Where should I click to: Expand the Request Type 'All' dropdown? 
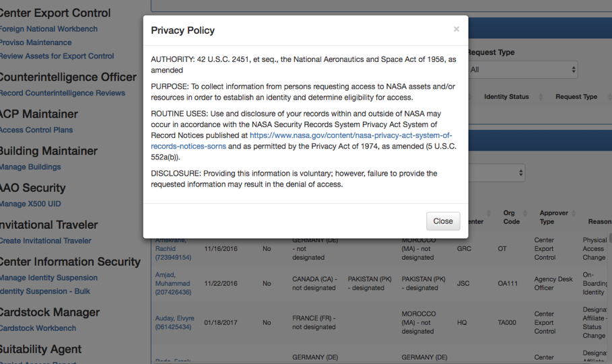tap(522, 69)
